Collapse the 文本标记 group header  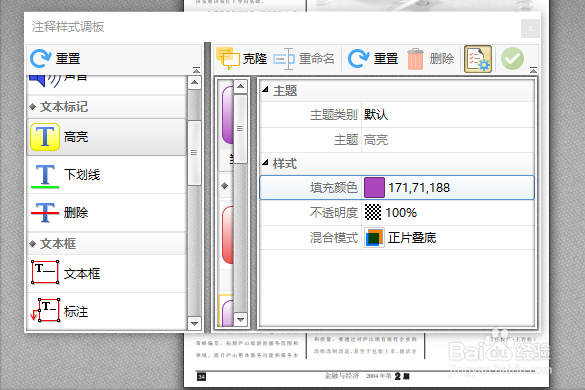pos(107,107)
